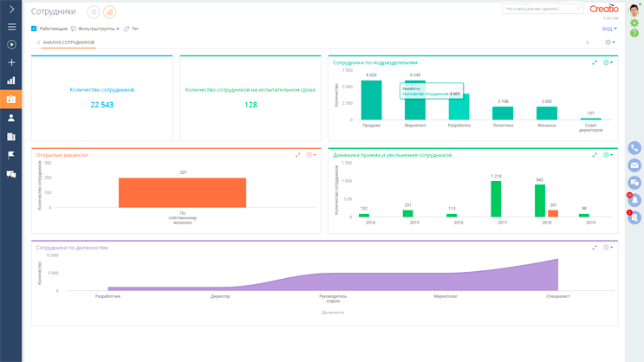
Task: Open settings dropdown of Открытые вакансии chart
Action: pos(311,155)
